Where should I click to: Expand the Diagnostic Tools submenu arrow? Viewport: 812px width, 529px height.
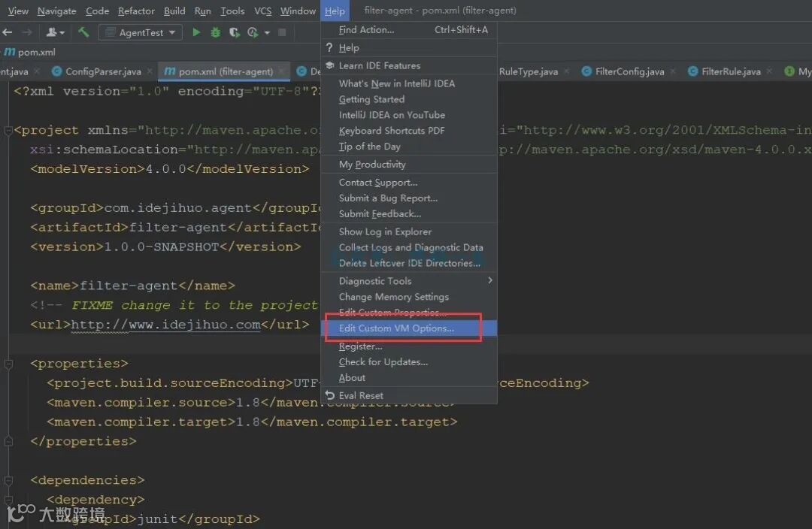[490, 280]
